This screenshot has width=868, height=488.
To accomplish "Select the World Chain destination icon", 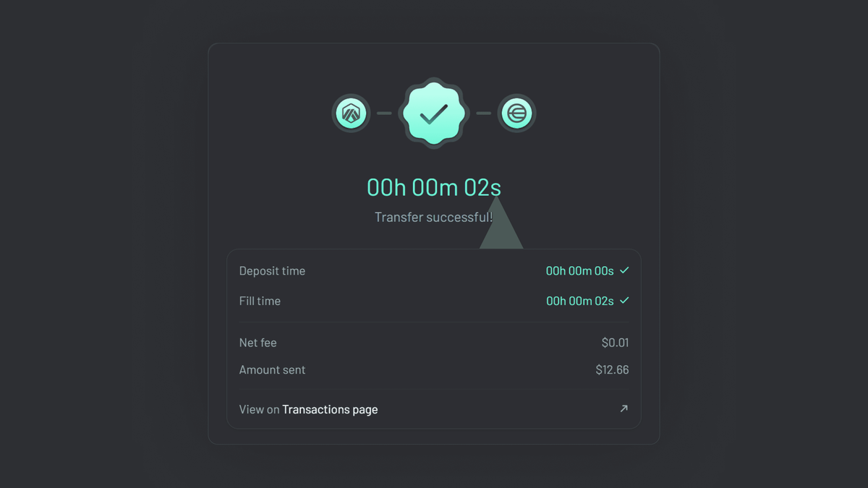I will click(516, 113).
